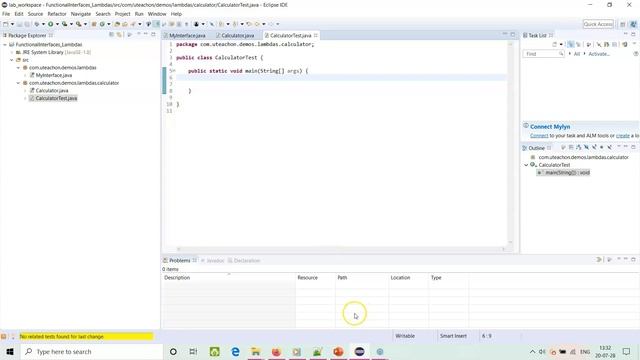Click the Quick Access field
Screen dimensions: 640x360
(x=598, y=24)
